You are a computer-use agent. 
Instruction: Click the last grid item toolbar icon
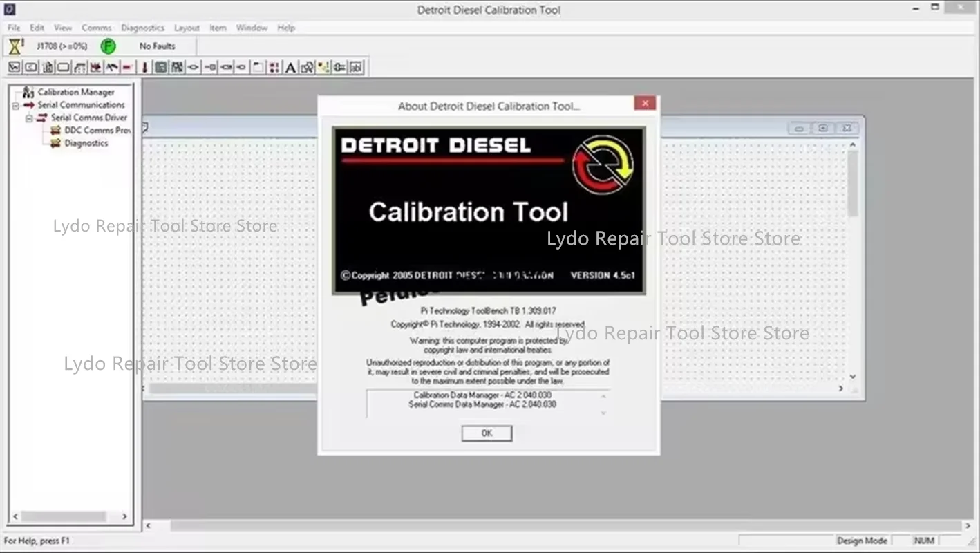[x=355, y=67]
